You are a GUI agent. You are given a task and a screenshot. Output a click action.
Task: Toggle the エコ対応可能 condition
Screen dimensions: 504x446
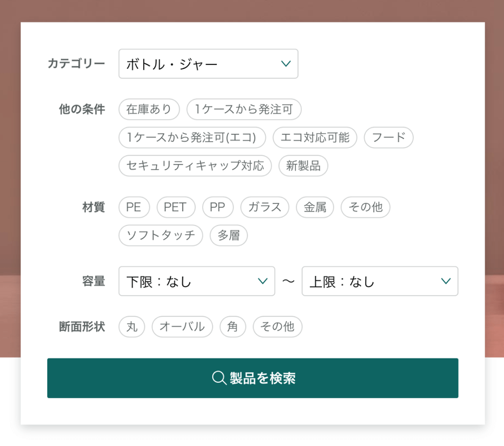(315, 137)
